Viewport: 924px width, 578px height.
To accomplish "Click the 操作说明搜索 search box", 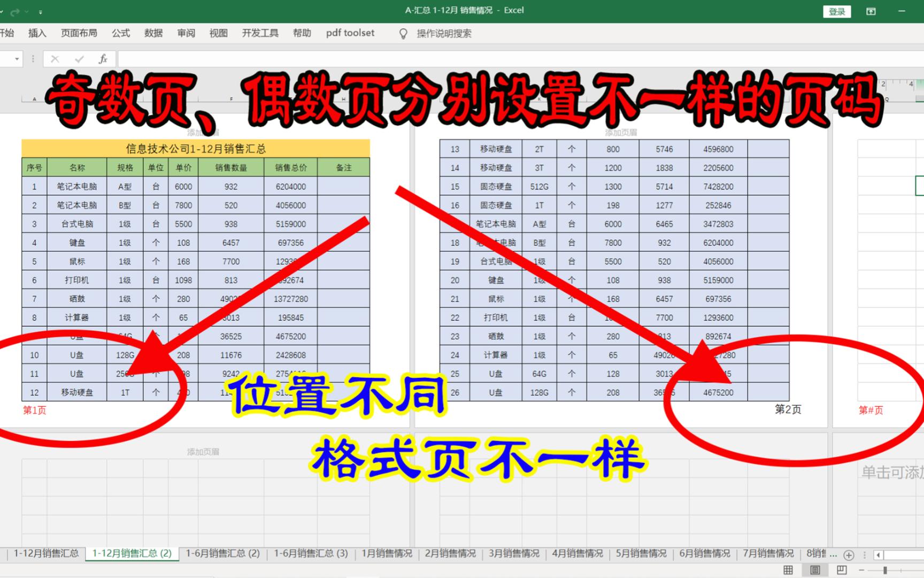I will pos(444,34).
